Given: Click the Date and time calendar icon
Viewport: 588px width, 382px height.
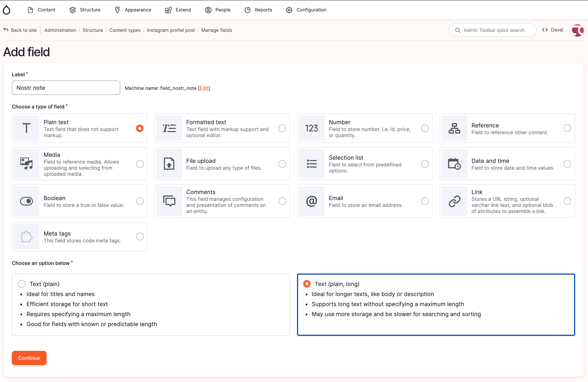Looking at the screenshot, I should (x=454, y=164).
